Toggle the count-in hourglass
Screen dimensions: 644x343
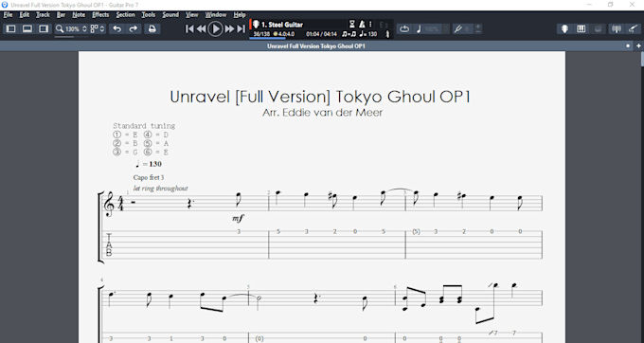click(352, 25)
